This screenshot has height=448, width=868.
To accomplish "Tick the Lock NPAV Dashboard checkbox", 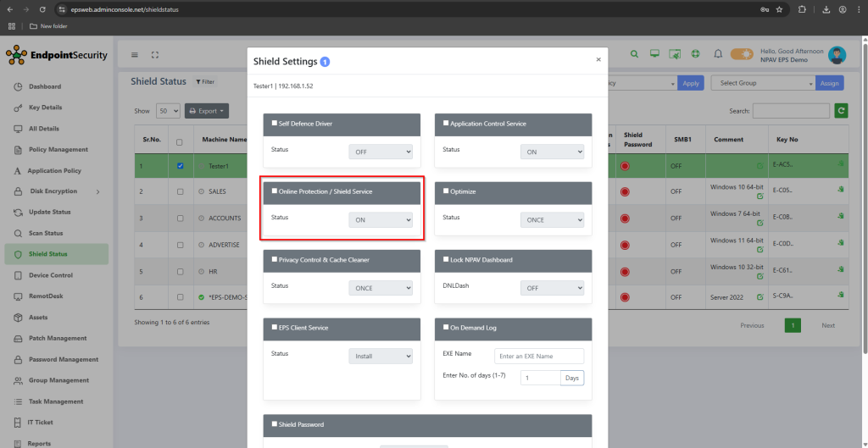I will click(446, 259).
